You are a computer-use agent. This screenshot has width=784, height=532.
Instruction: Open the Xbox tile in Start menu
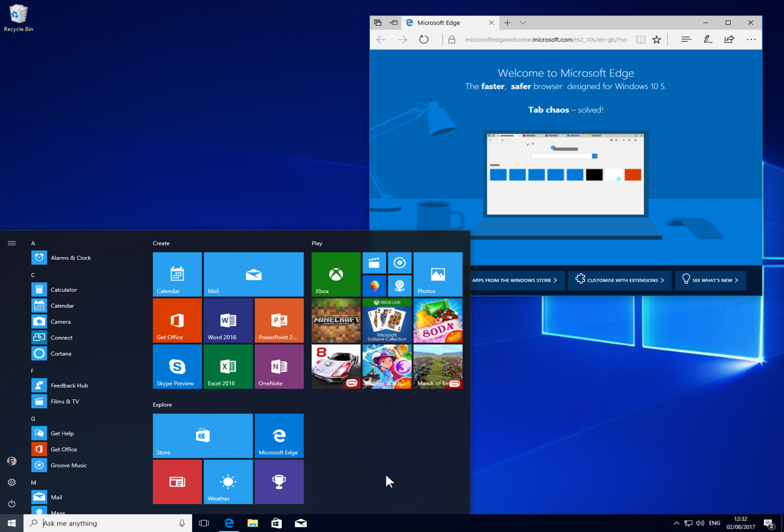pos(335,274)
